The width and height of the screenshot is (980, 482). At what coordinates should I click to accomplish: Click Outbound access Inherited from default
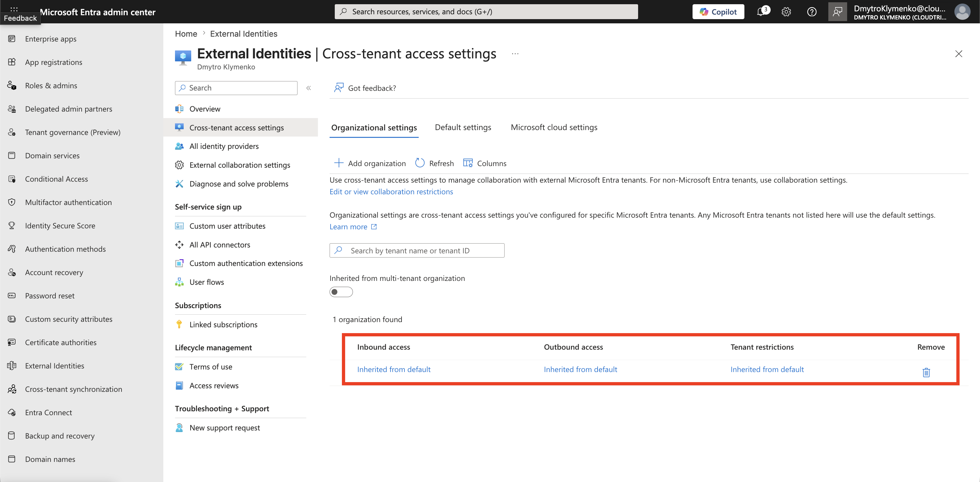580,369
